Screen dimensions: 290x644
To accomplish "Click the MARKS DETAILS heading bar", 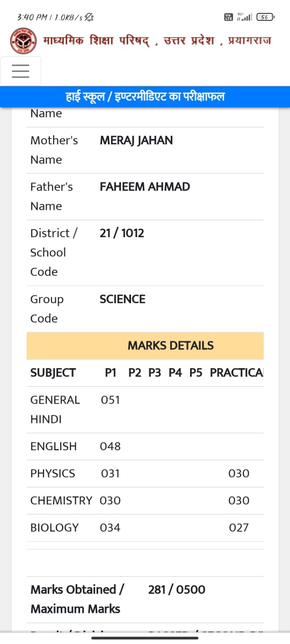I will pyautogui.click(x=145, y=346).
